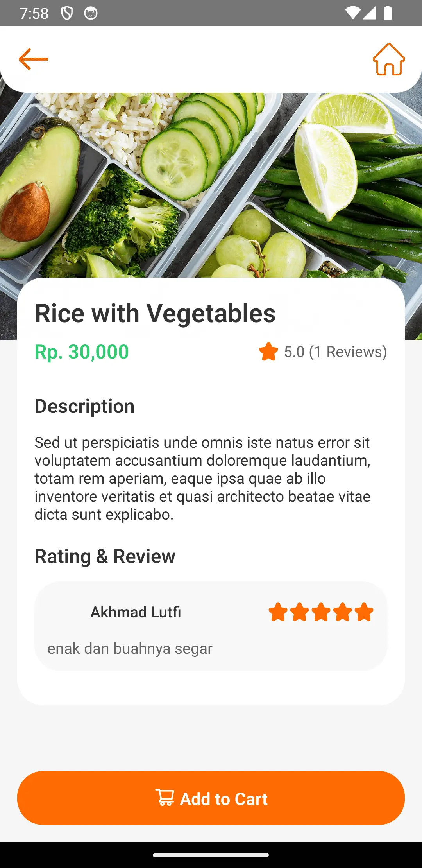Click the first star in Akhmad Lutfi's review

pyautogui.click(x=278, y=612)
